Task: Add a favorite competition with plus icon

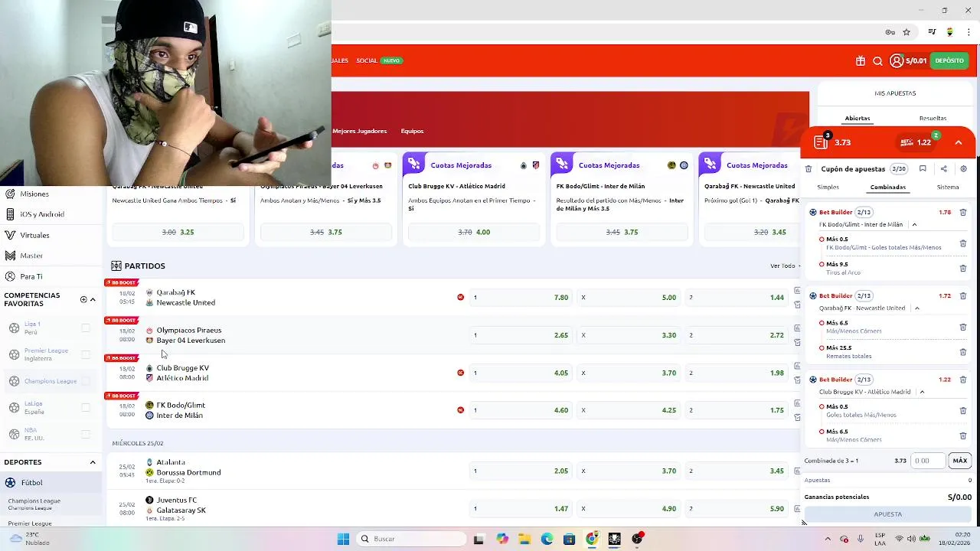Action: click(83, 299)
